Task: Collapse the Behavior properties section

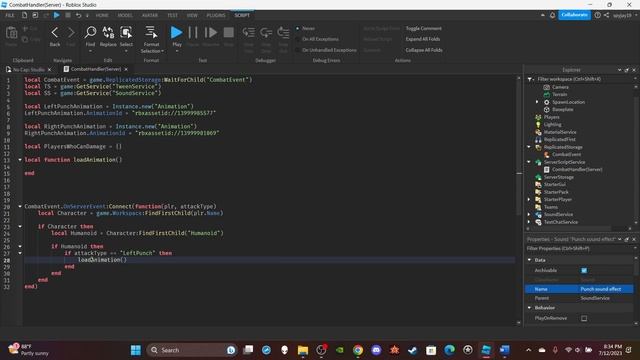Action: [x=530, y=308]
